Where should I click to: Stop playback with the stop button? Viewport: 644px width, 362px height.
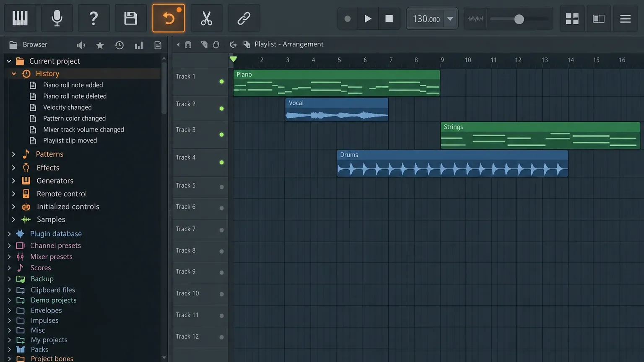389,19
